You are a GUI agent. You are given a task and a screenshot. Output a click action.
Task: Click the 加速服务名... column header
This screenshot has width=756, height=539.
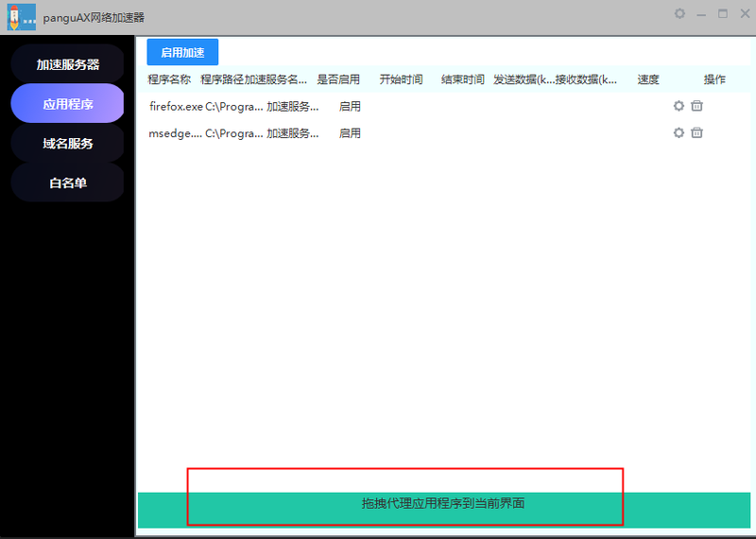point(275,79)
